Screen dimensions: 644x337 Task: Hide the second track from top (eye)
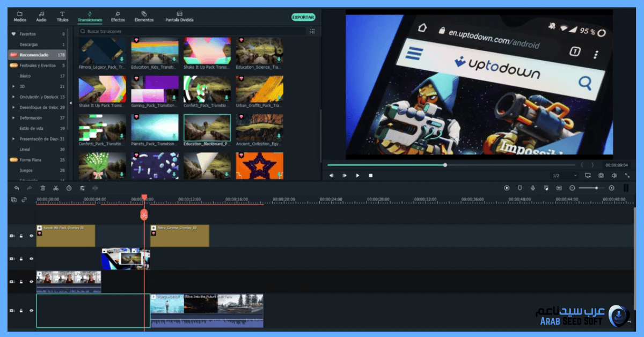[x=31, y=259]
